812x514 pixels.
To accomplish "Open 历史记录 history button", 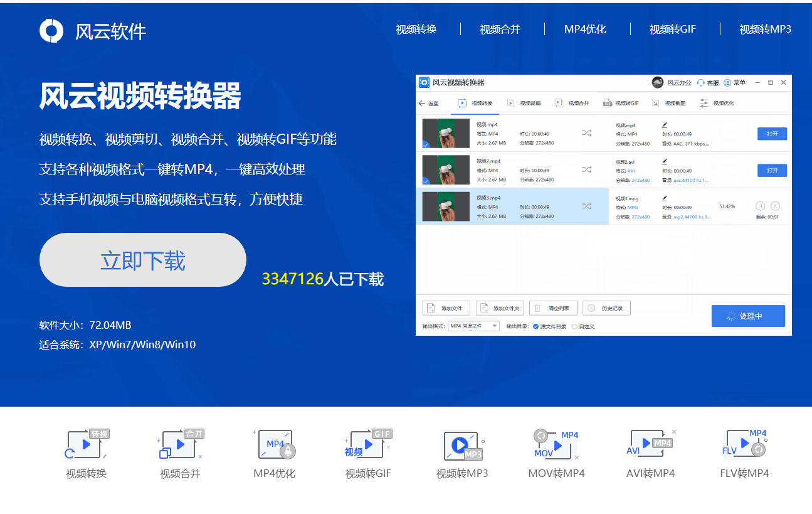I will (x=606, y=308).
